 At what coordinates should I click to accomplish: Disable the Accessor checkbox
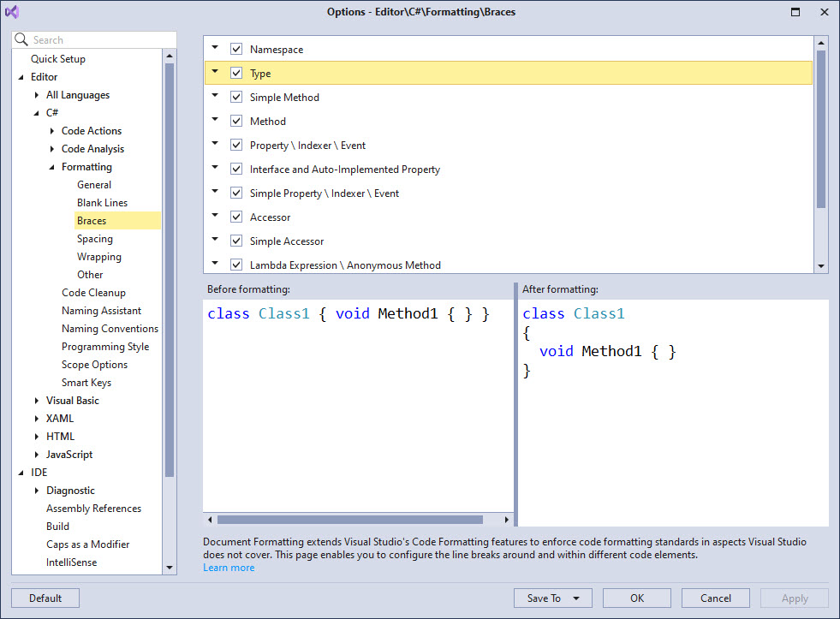[x=236, y=217]
